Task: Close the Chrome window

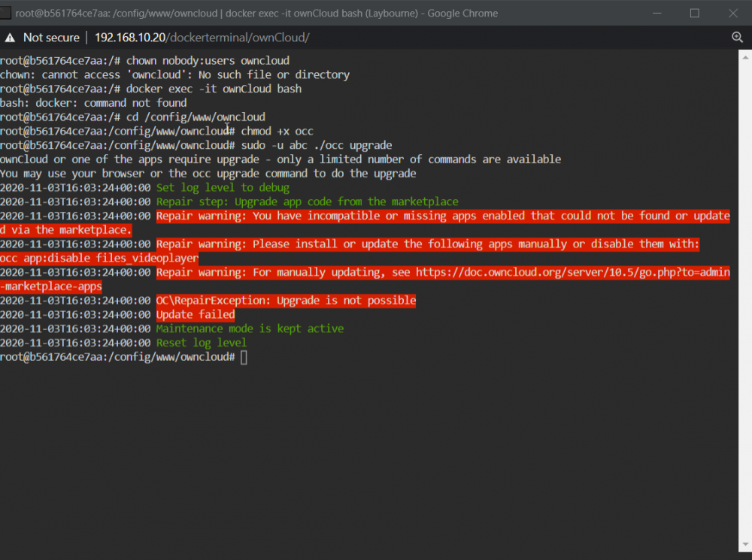Action: tap(732, 13)
